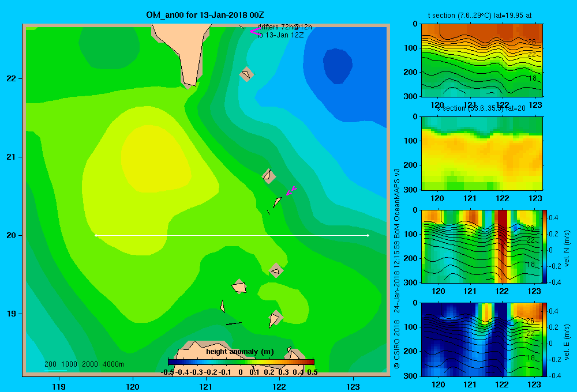Click the left diamond endpoint of the white section line

click(96, 235)
